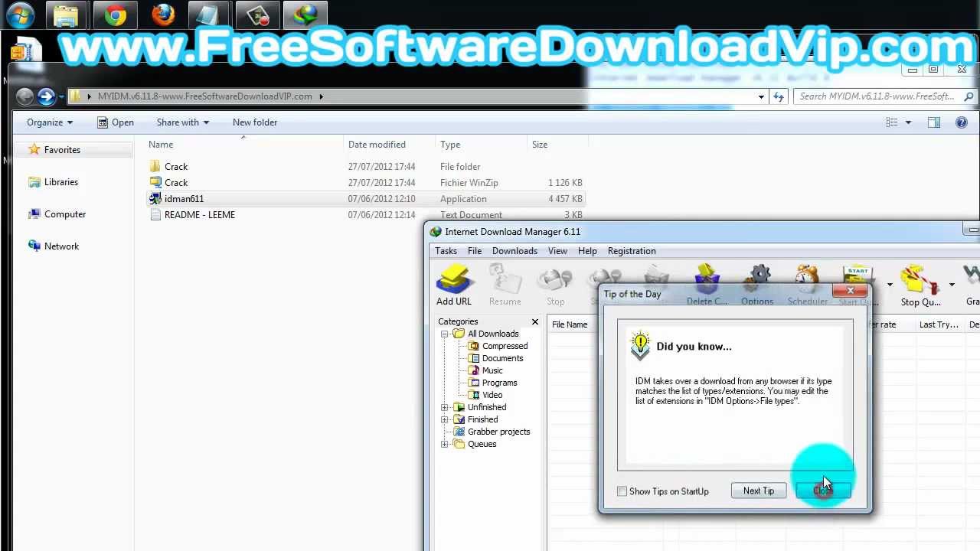Open the View menu in IDM
The image size is (980, 551).
tap(557, 251)
